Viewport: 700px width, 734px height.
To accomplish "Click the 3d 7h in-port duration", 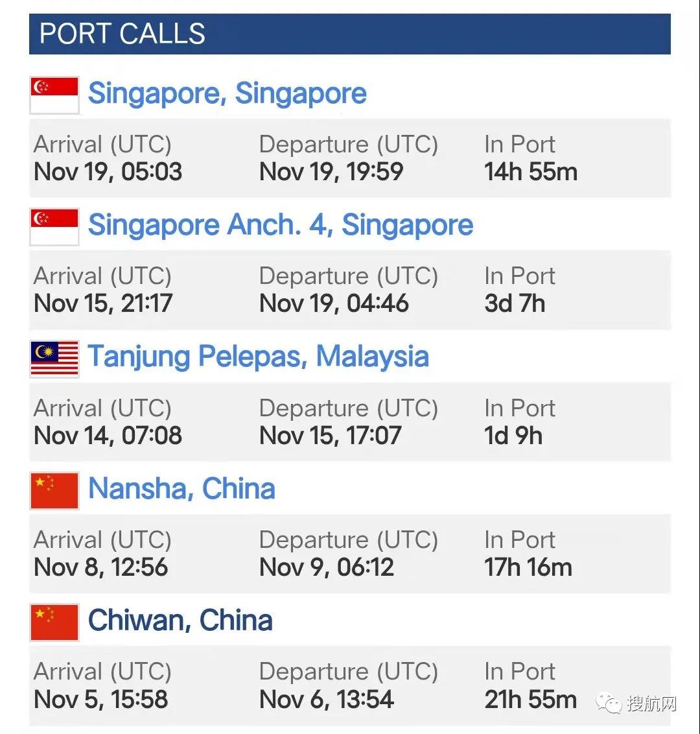I will pos(515,303).
